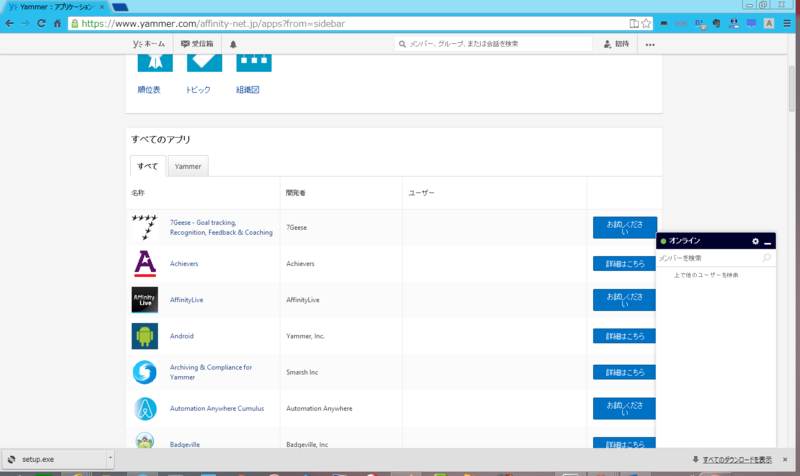
Task: Open the Badgeville app link
Action: click(185, 444)
